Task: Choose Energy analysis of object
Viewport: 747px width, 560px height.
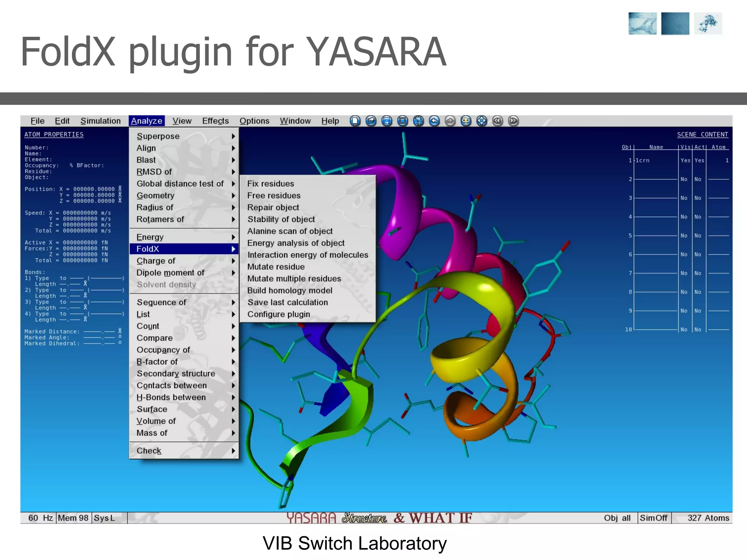Action: coord(296,243)
